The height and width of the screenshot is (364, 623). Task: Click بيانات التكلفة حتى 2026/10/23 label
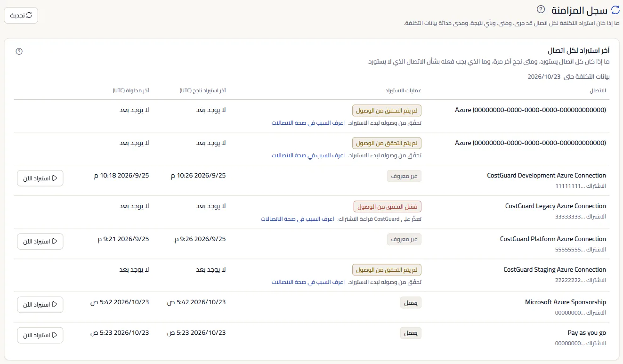(568, 76)
